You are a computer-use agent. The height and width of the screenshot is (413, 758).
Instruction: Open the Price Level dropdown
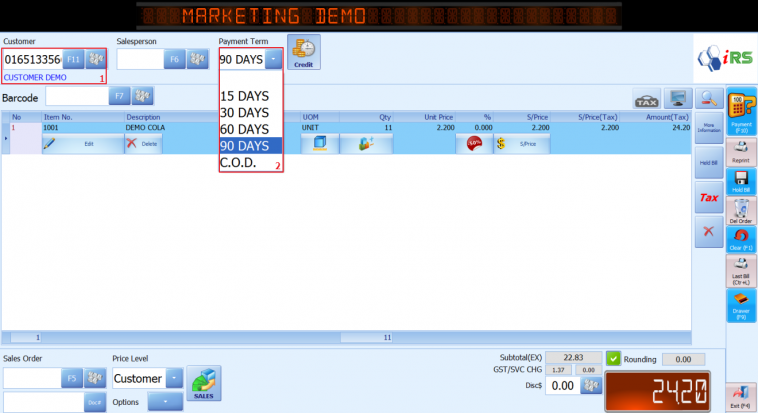(x=172, y=379)
